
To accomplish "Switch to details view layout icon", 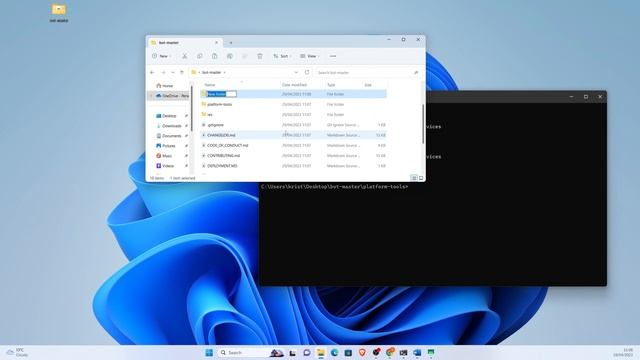I will click(414, 178).
